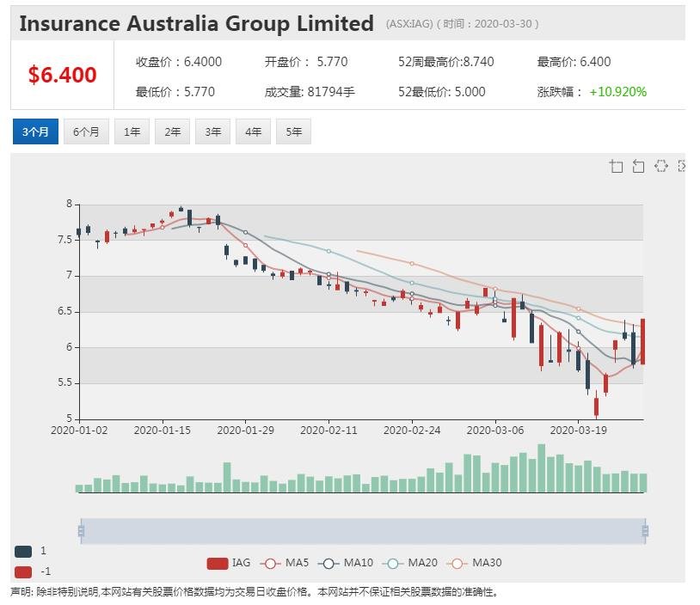
Task: Click the left handle of the data zoom slider
Action: coord(81,531)
